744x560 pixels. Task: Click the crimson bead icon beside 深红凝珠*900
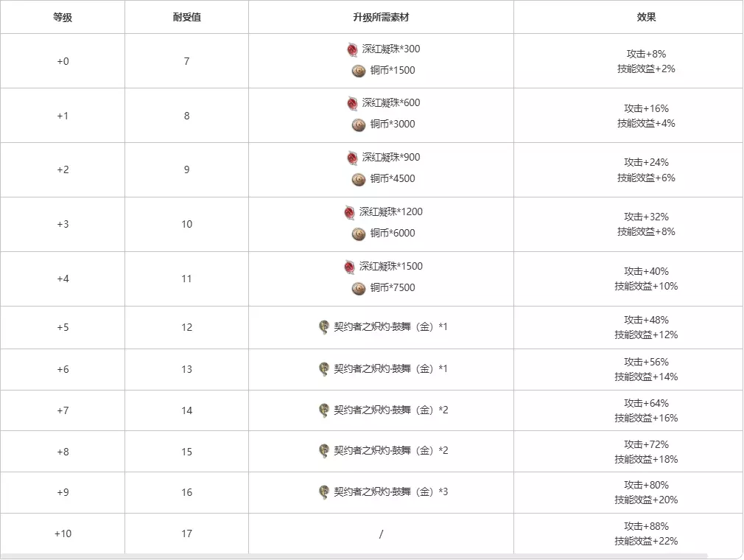point(353,158)
